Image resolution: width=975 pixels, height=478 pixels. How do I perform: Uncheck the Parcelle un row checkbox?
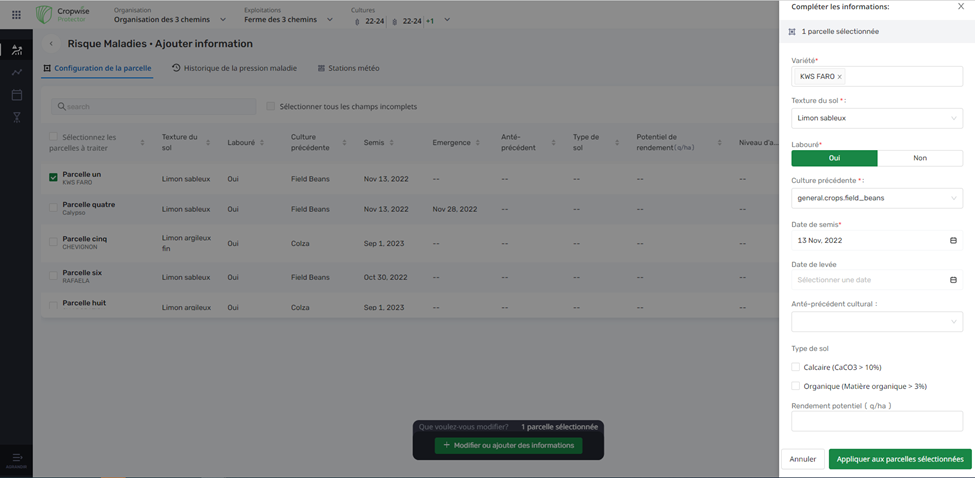[54, 178]
